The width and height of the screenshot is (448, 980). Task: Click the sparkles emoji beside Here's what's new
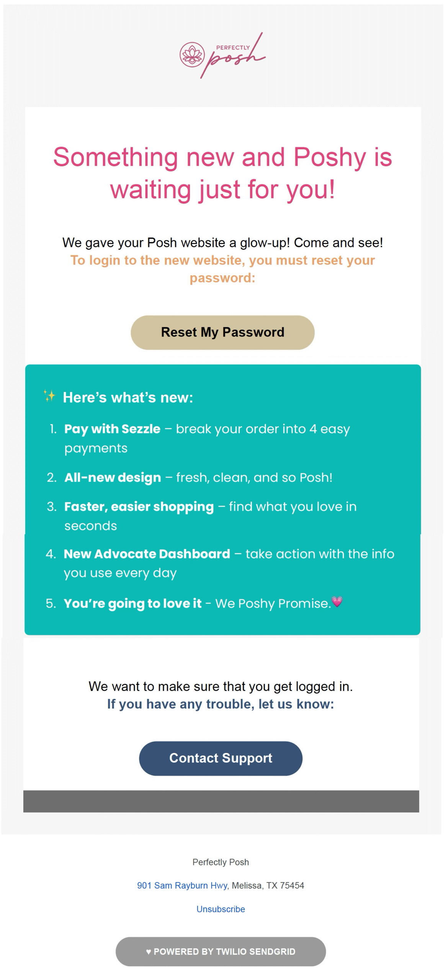pyautogui.click(x=49, y=395)
